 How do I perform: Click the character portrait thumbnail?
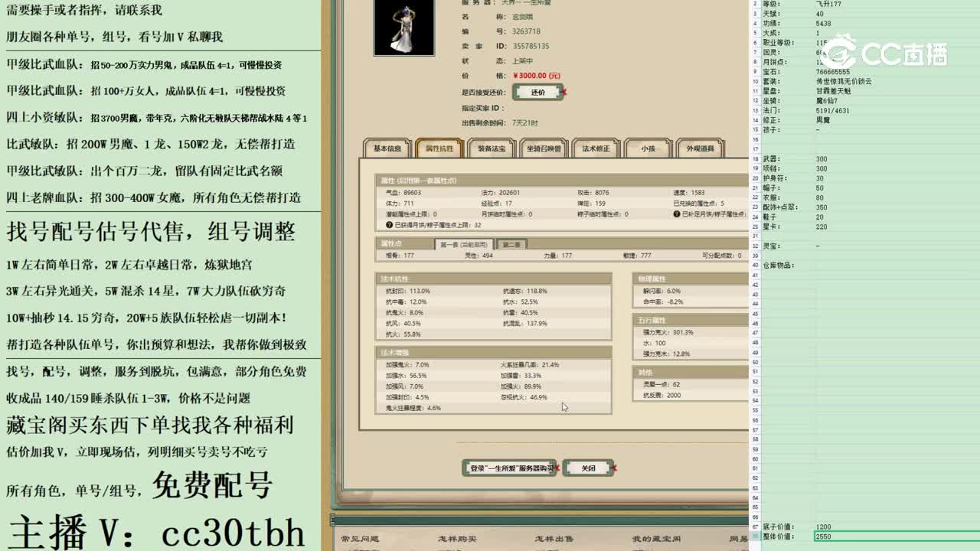403,28
